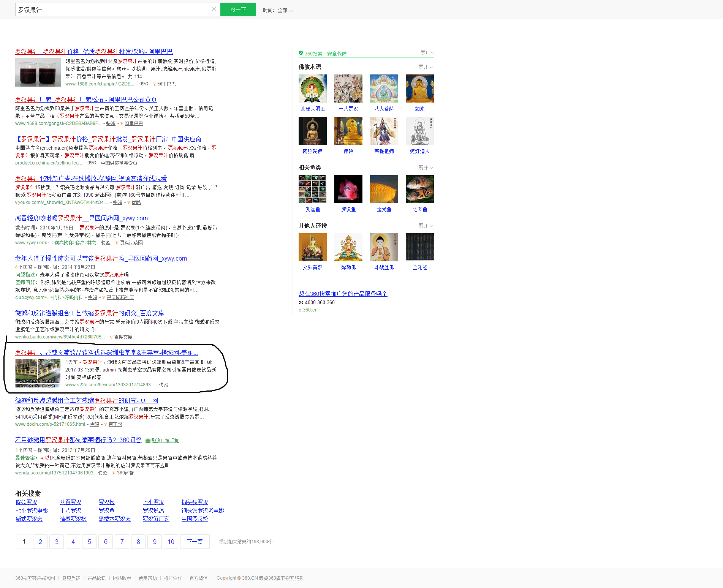The height and width of the screenshot is (588, 723).
Task: Open the 八大菩萨 thumbnail image
Action: pos(384,89)
